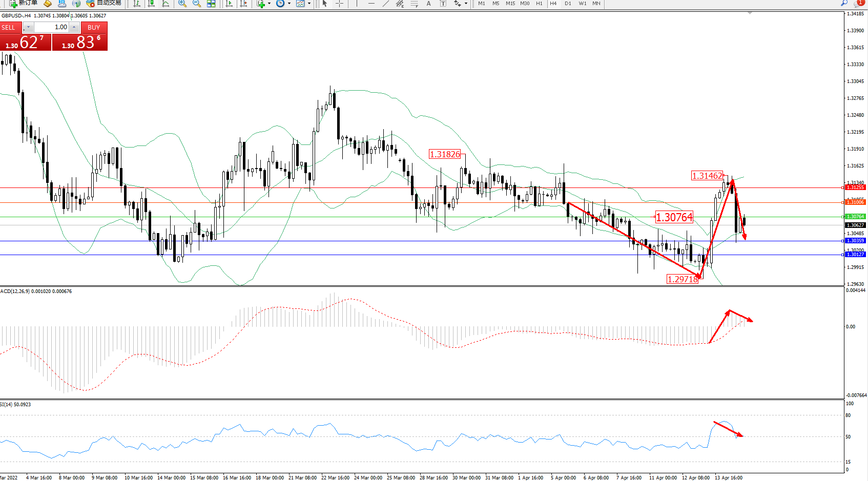Viewport: 868px width, 481px height.
Task: Switch chart to candlestick mode
Action: 151,4
